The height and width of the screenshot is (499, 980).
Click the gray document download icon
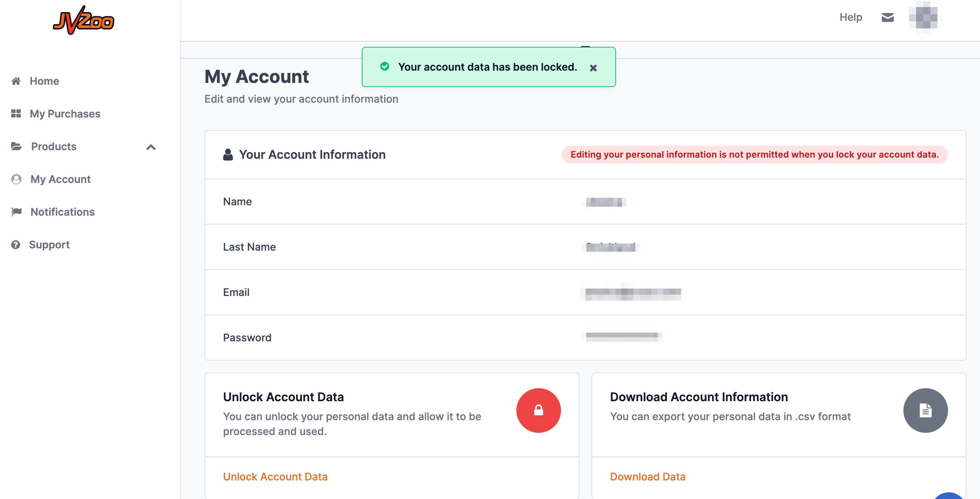925,410
